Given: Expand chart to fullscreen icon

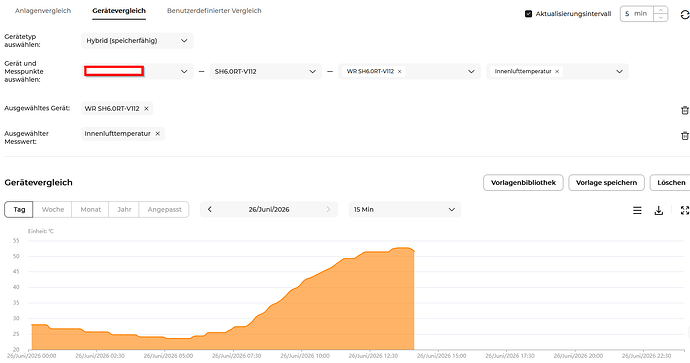Looking at the screenshot, I should tap(685, 211).
